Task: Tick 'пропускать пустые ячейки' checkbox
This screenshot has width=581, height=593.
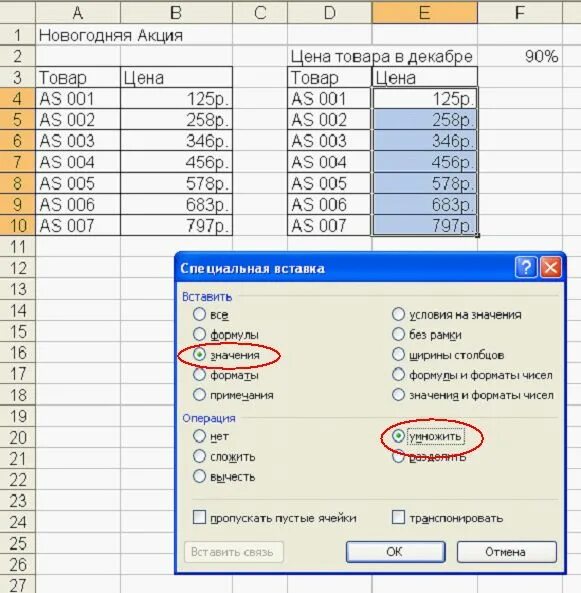Action: tap(199, 517)
